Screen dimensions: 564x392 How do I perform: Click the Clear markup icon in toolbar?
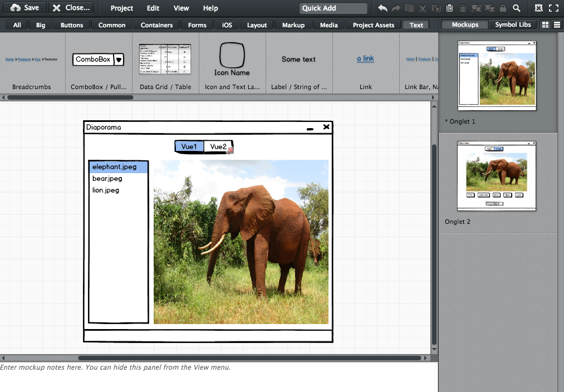[x=538, y=8]
